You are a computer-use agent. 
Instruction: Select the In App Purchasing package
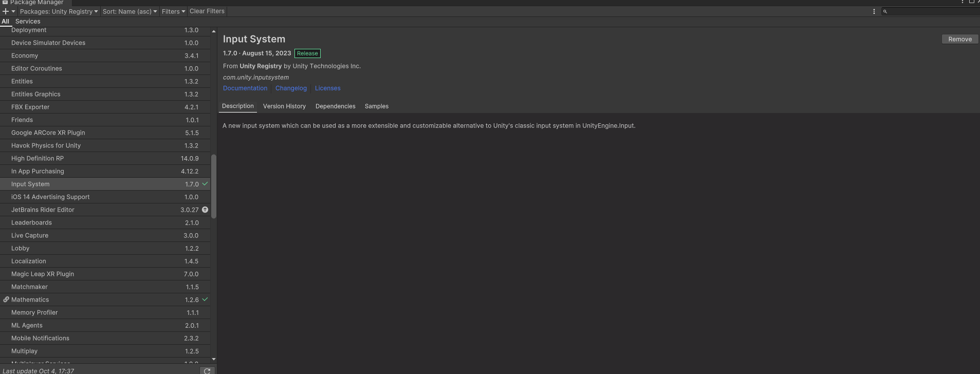point(105,171)
